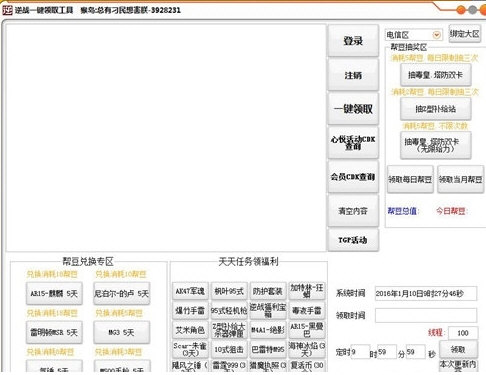
Task: Click the 分 minutes field showing 59
Action: (387, 352)
